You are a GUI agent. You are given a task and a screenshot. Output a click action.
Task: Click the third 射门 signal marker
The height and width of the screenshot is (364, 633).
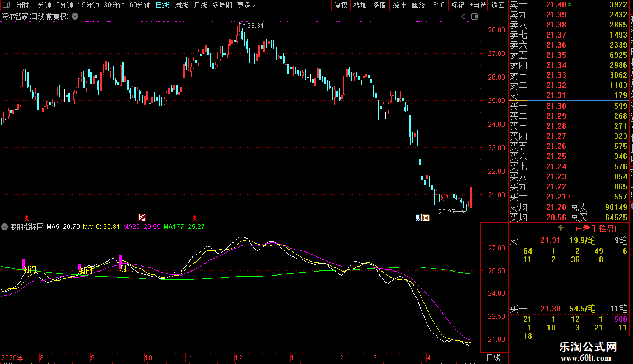click(x=127, y=268)
